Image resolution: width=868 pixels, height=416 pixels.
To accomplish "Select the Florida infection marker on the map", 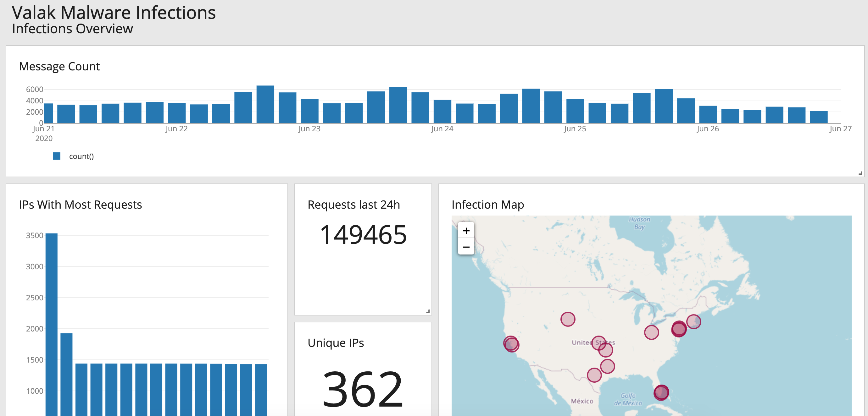I will tap(661, 392).
